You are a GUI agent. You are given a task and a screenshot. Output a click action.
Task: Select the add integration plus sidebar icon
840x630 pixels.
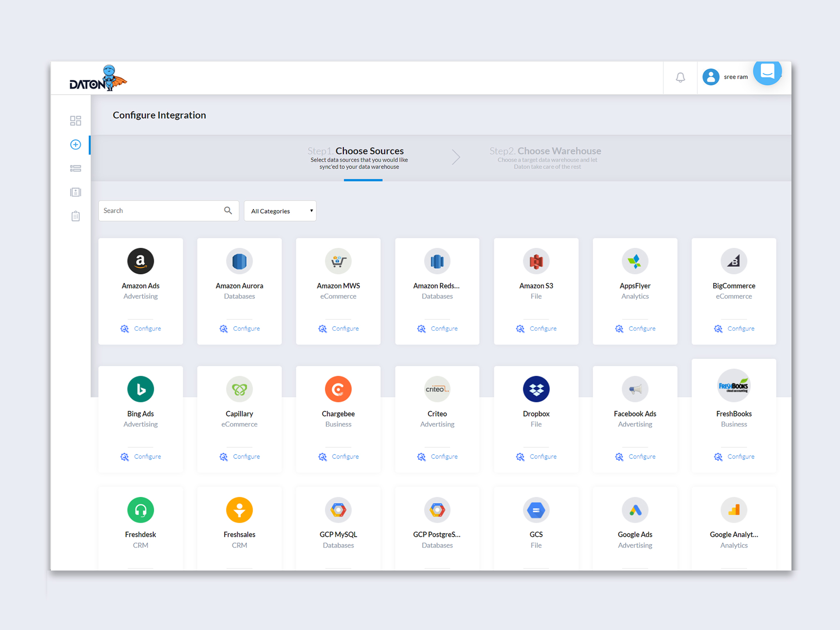click(75, 144)
